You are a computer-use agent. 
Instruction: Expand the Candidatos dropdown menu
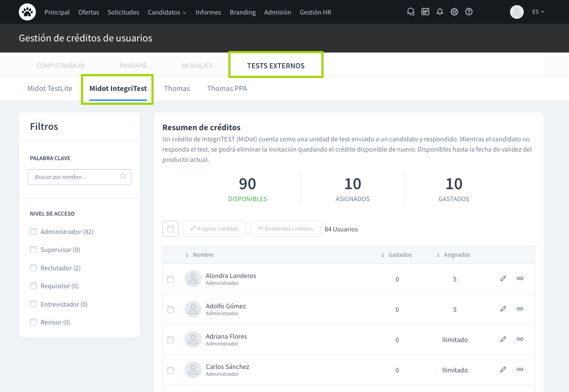click(x=167, y=12)
